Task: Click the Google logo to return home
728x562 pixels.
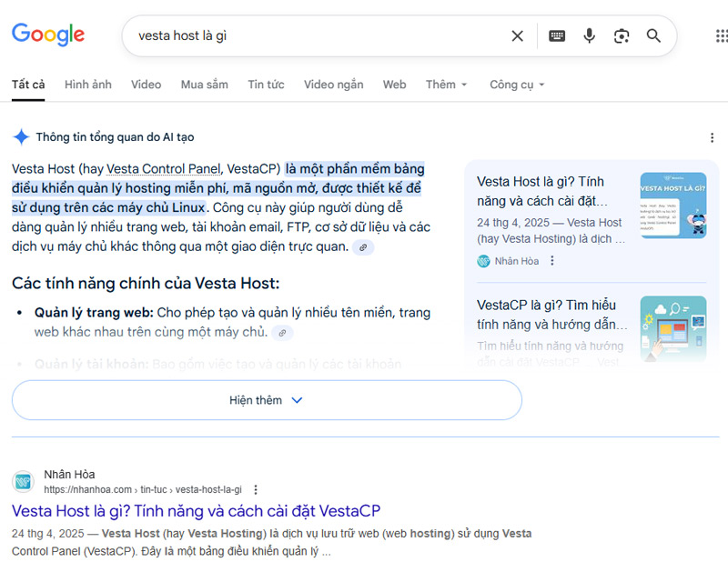Action: pos(47,35)
